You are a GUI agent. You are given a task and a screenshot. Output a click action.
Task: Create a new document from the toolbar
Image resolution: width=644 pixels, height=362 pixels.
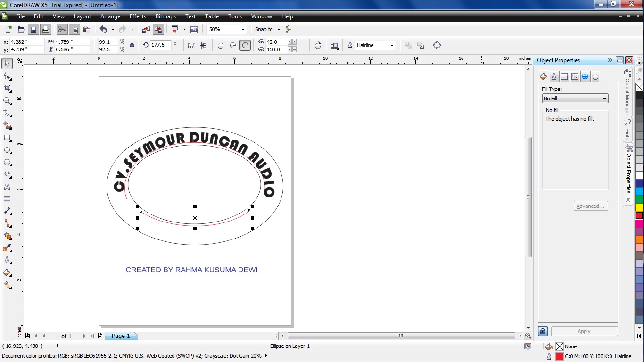(8, 29)
